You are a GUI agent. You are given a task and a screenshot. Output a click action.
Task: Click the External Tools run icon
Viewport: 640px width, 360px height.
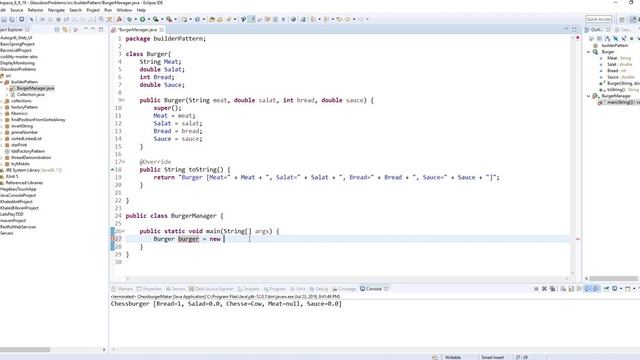(169, 19)
